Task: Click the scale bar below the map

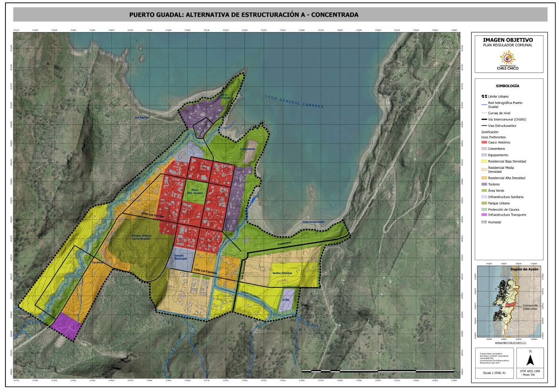Action: tap(378, 371)
